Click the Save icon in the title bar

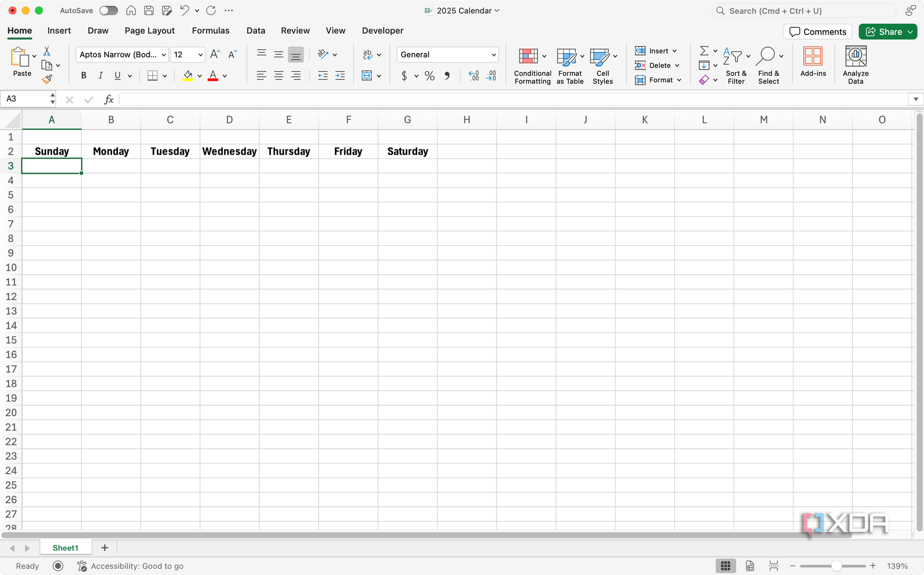tap(149, 11)
